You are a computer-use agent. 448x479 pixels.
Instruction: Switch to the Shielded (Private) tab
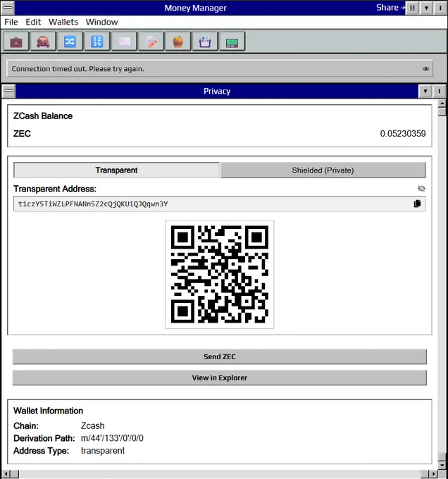[x=323, y=170]
